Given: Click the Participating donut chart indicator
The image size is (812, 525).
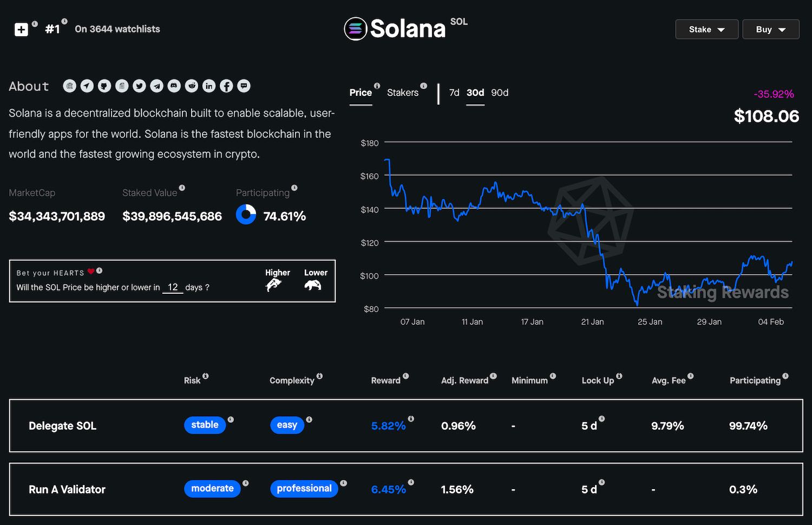Looking at the screenshot, I should [246, 215].
